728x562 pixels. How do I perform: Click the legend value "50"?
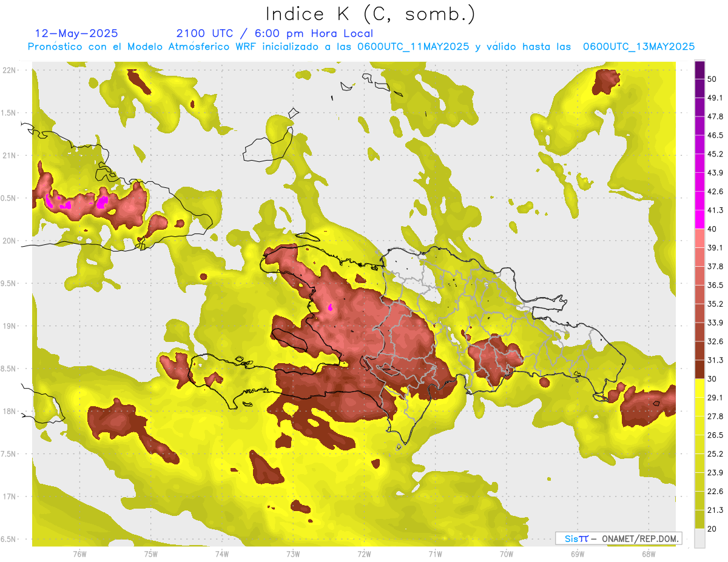[x=713, y=79]
